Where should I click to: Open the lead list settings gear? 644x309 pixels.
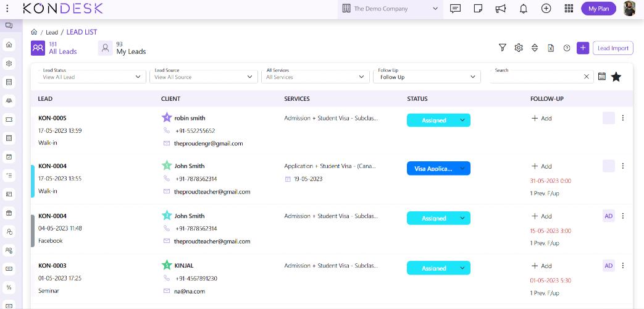[x=519, y=48]
